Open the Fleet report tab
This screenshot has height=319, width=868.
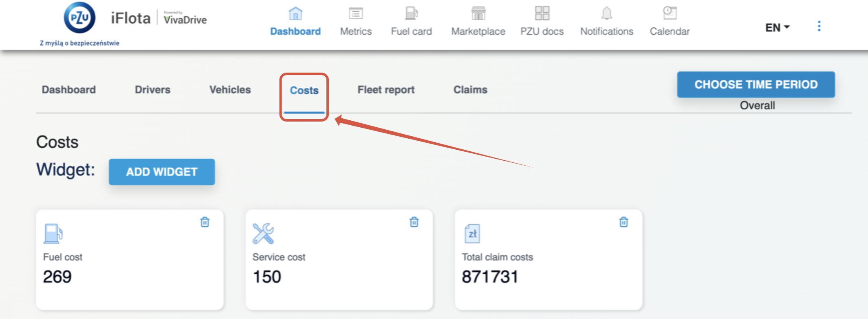tap(386, 90)
